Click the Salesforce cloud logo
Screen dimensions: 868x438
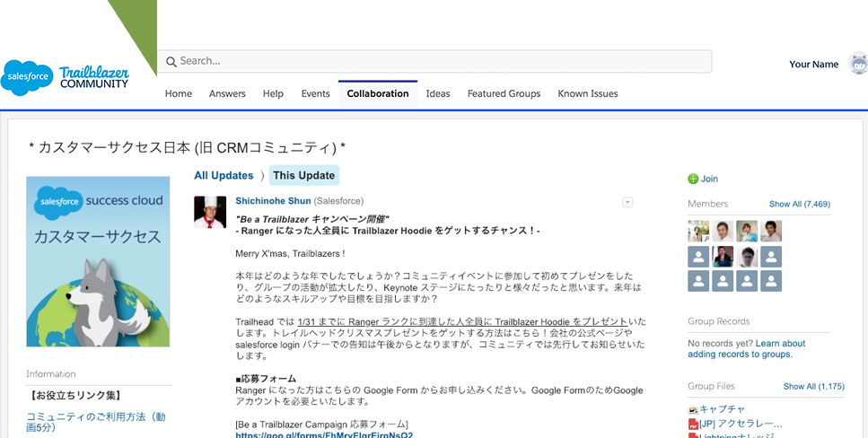tap(27, 77)
